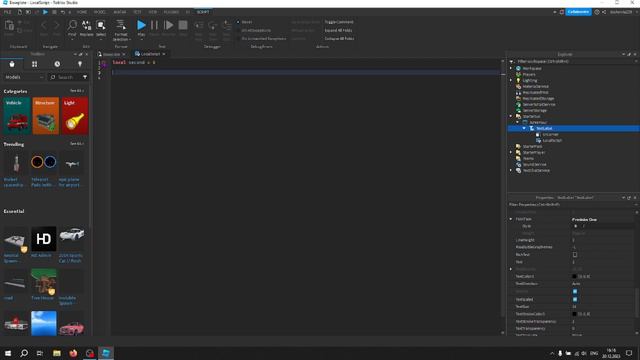Click See All next to Categories
This screenshot has height=360, width=640.
click(x=77, y=91)
